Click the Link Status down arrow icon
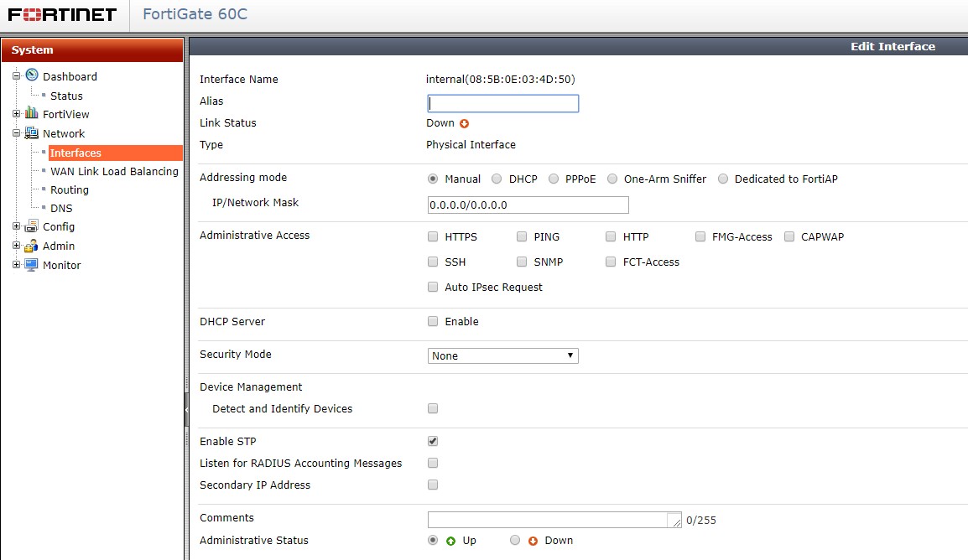 [x=464, y=123]
